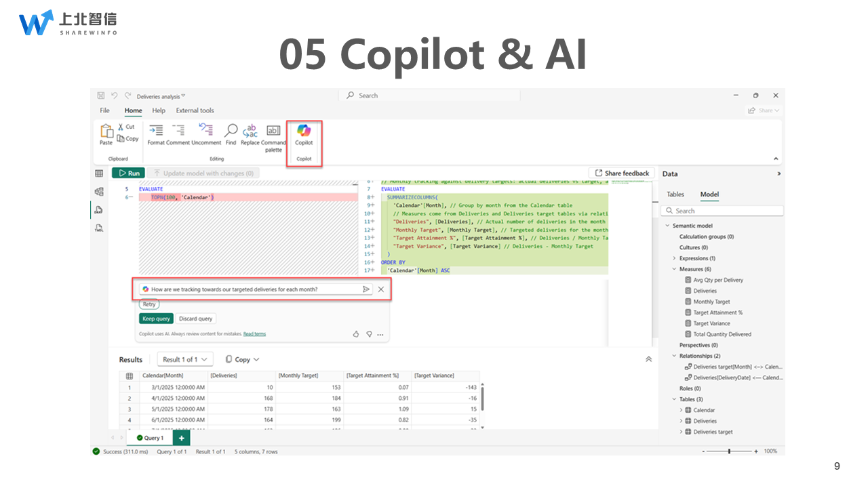Click the Format query icon

click(156, 130)
